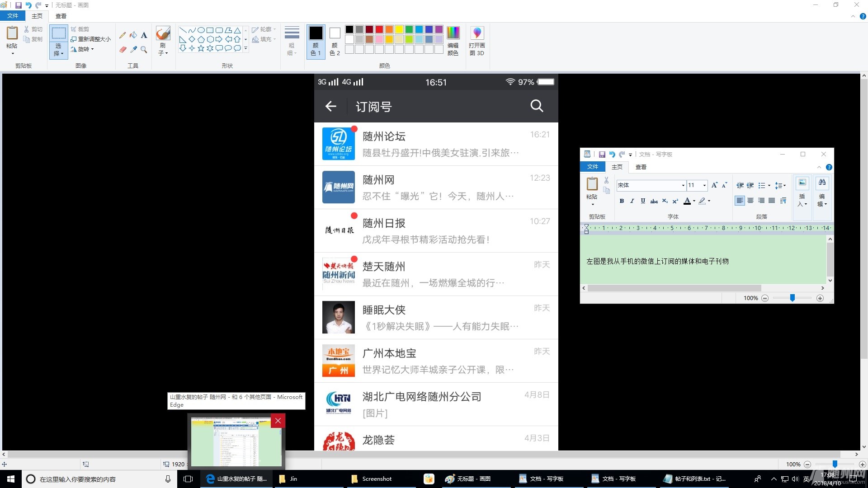Toggle Center alignment in WordPad
Viewport: 868px width, 488px height.
pyautogui.click(x=750, y=201)
